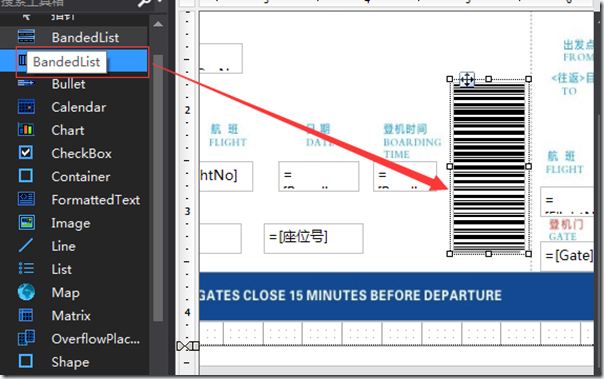Click the highlighted Barcode toolbox icon
The width and height of the screenshot is (604, 379).
(x=22, y=60)
